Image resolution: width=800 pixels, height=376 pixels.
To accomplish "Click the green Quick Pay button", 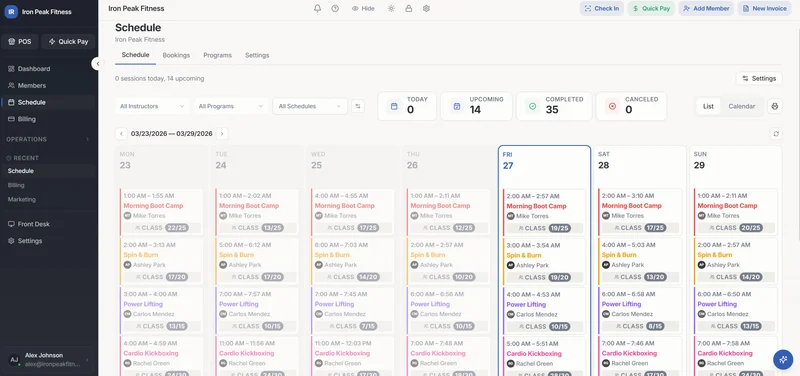I will point(651,9).
